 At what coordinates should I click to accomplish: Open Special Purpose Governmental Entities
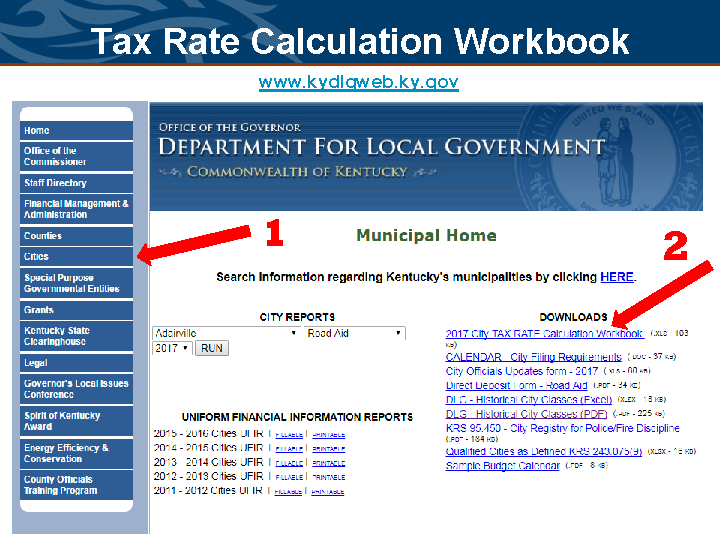pos(76,283)
